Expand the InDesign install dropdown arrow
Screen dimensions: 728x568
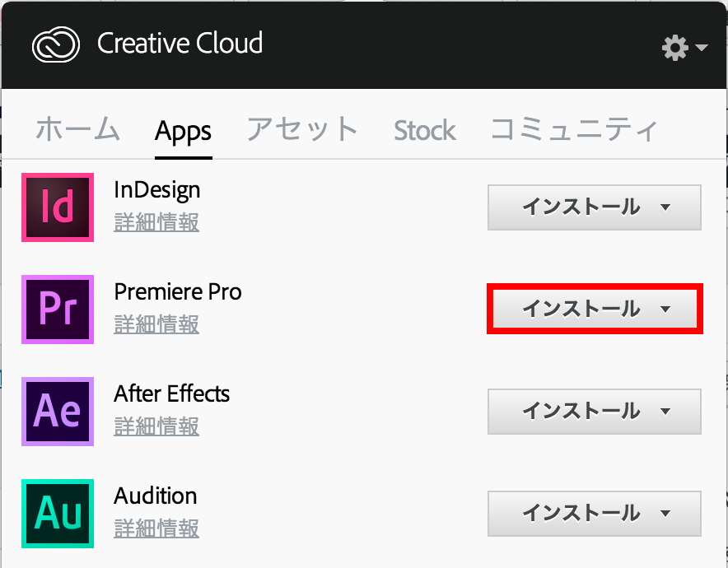[666, 207]
